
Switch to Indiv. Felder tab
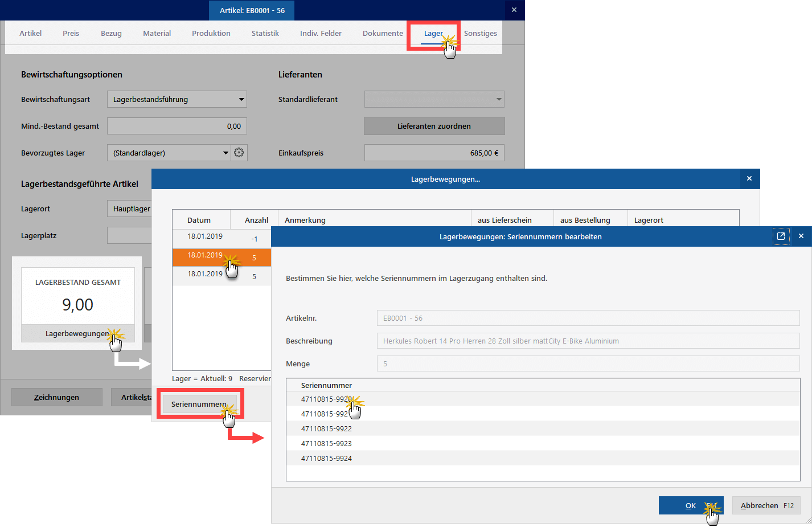[x=321, y=33]
